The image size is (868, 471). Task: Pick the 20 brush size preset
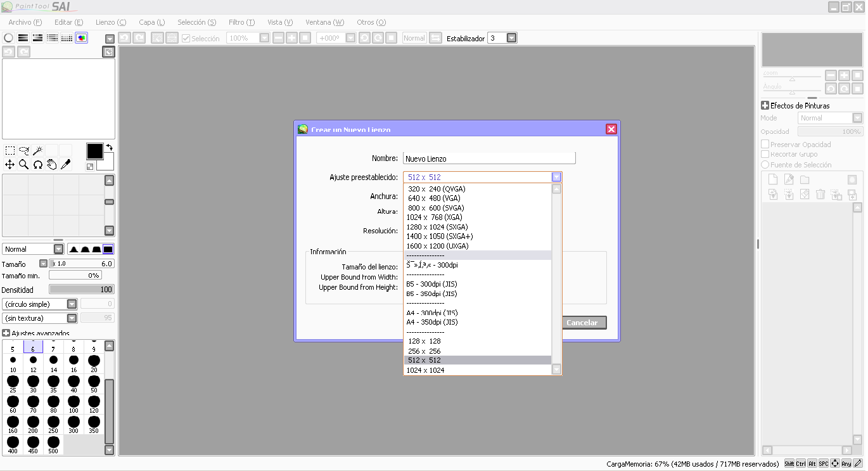(94, 364)
